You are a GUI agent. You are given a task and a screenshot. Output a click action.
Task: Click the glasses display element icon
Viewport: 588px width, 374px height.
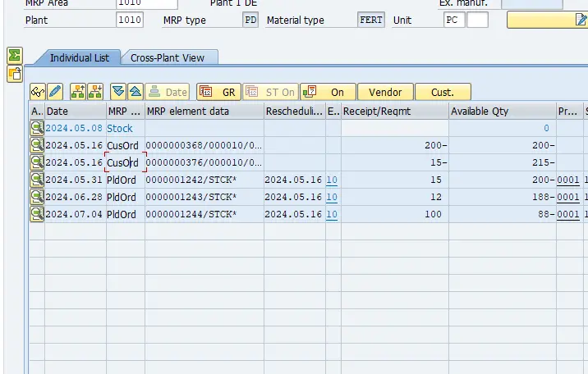[x=38, y=93]
